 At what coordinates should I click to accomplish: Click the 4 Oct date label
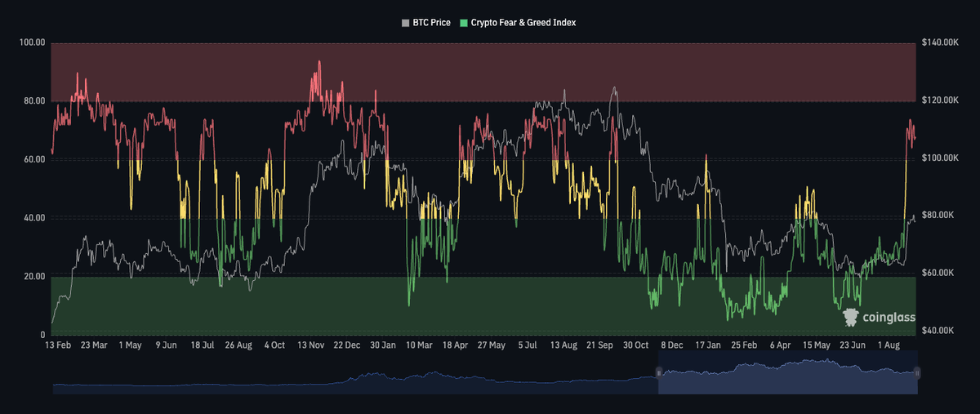pos(274,345)
